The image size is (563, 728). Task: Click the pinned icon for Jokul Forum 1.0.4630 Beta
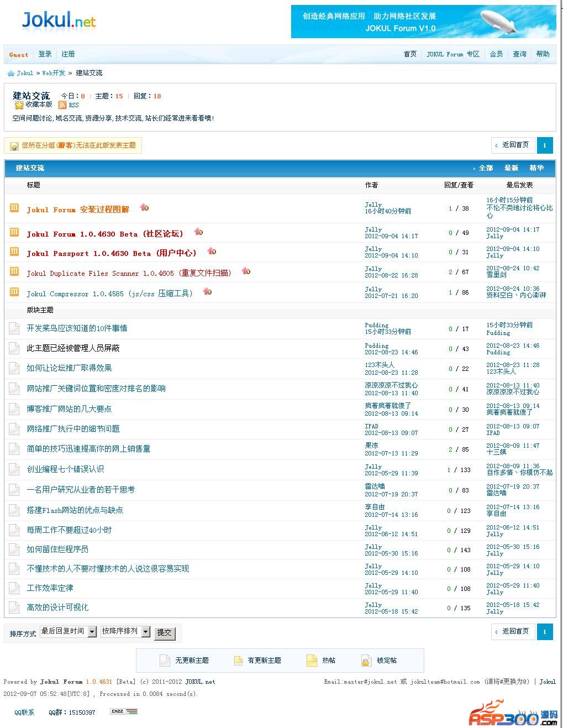point(14,233)
